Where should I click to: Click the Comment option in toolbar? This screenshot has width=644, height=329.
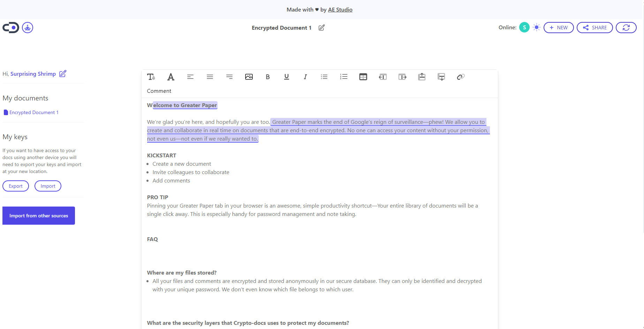pyautogui.click(x=159, y=91)
